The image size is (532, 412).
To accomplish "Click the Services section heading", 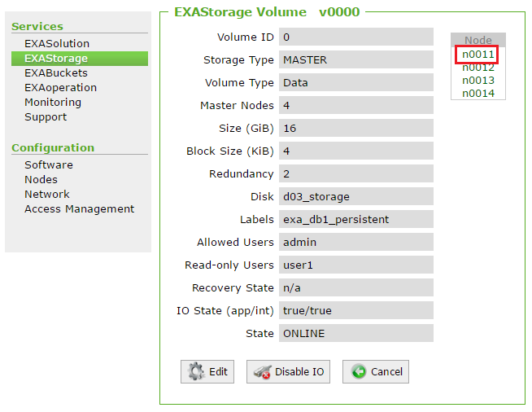I will [37, 27].
